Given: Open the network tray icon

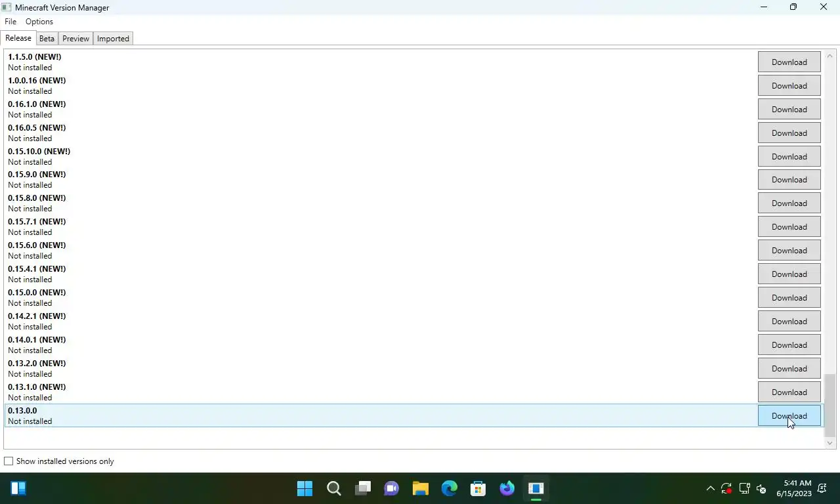Looking at the screenshot, I should [x=744, y=488].
